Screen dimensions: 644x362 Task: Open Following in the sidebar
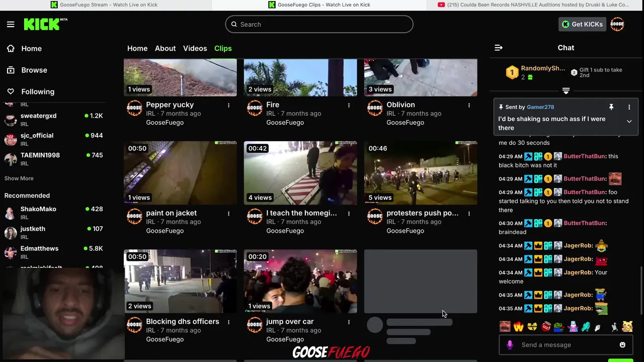(x=38, y=92)
